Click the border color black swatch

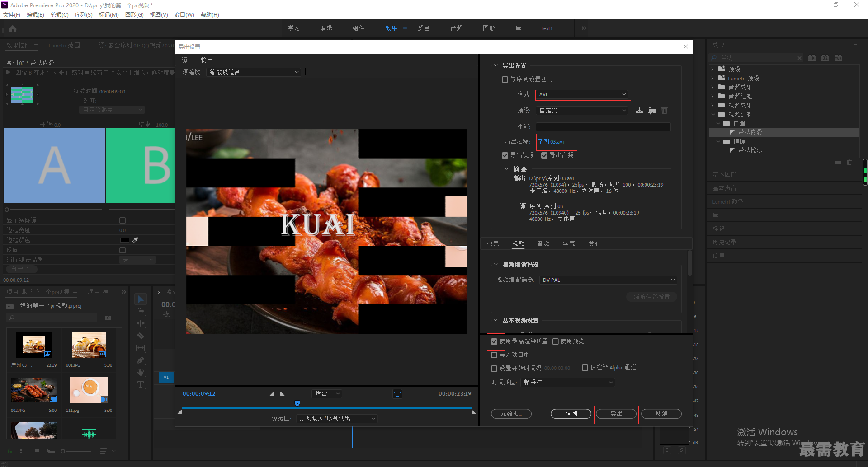pos(124,240)
